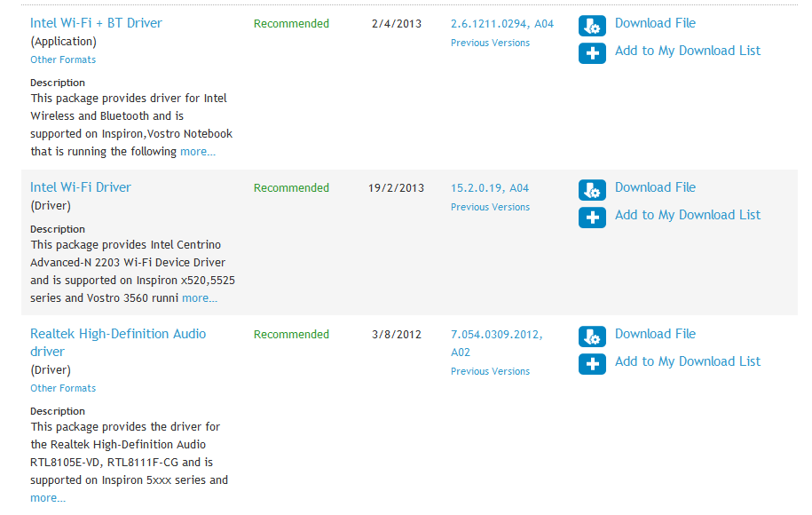The image size is (812, 515).
Task: View Previous Versions under 7.054.0309.2012, A02
Action: (490, 371)
